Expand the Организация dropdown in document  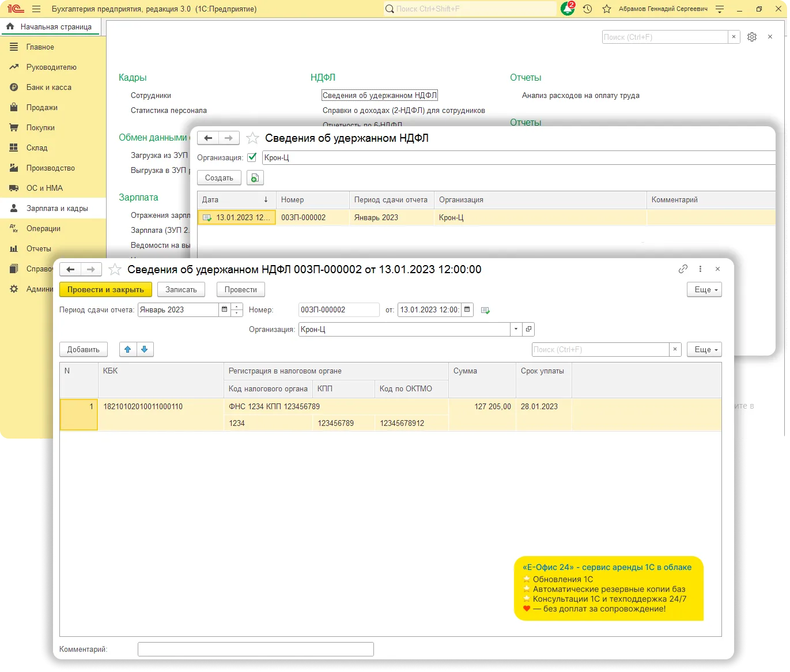(515, 330)
